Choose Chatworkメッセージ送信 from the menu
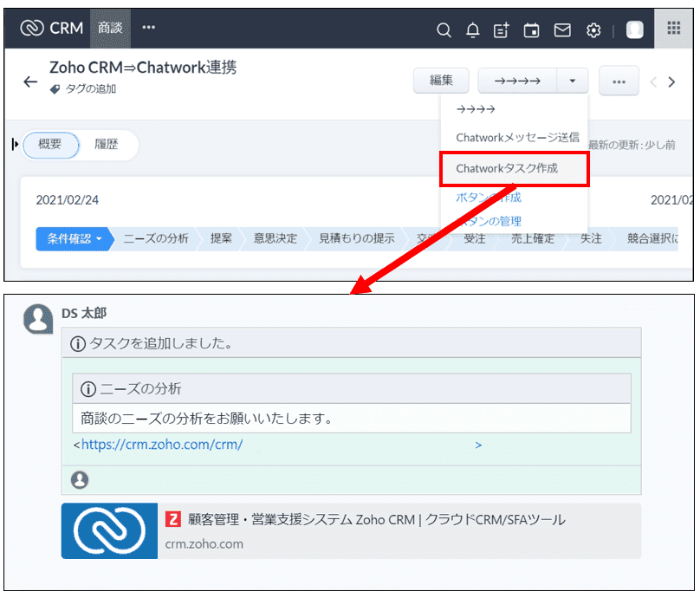The width and height of the screenshot is (700, 598). pyautogui.click(x=517, y=138)
